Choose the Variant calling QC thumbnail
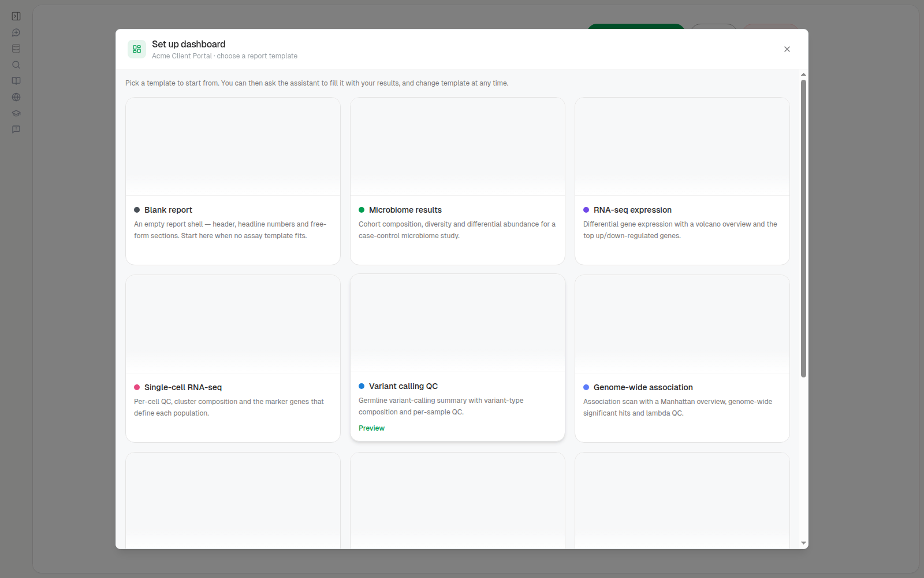This screenshot has height=578, width=924. pos(457,323)
